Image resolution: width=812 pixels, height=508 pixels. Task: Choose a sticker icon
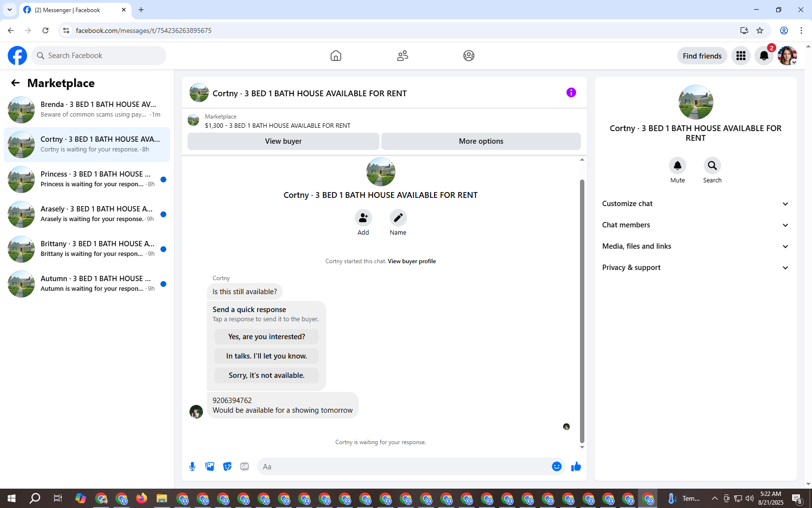(227, 466)
